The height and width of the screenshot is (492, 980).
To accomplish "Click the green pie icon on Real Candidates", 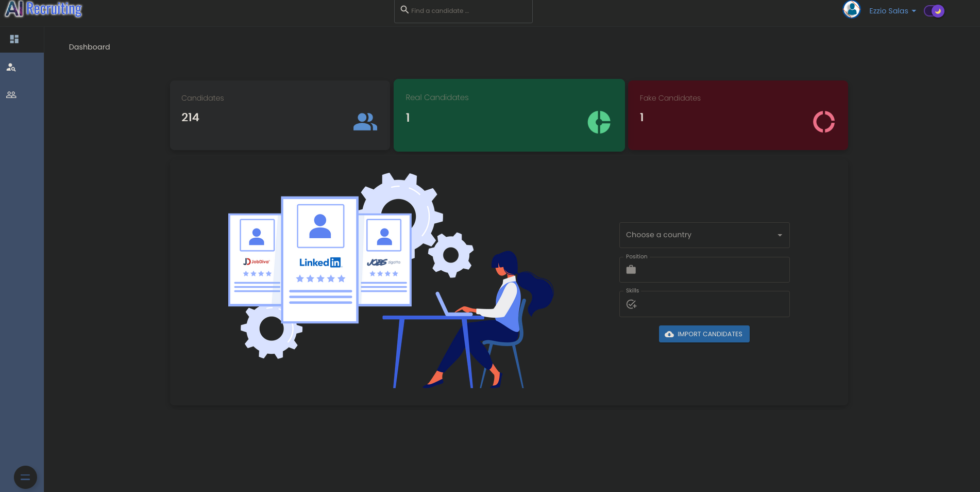I will pyautogui.click(x=599, y=122).
